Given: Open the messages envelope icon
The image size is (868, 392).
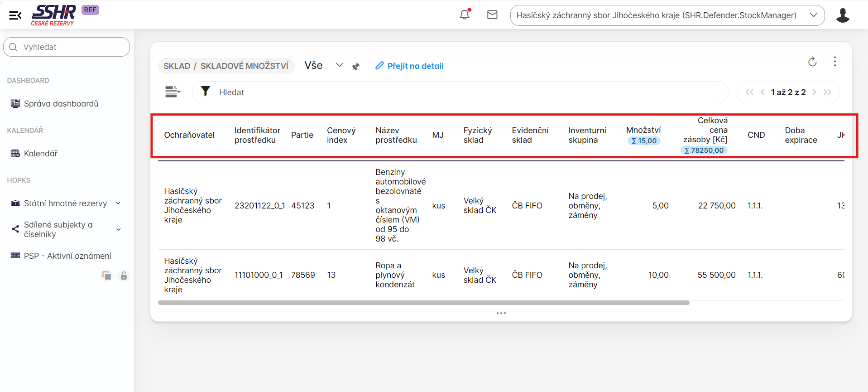Looking at the screenshot, I should coord(492,15).
